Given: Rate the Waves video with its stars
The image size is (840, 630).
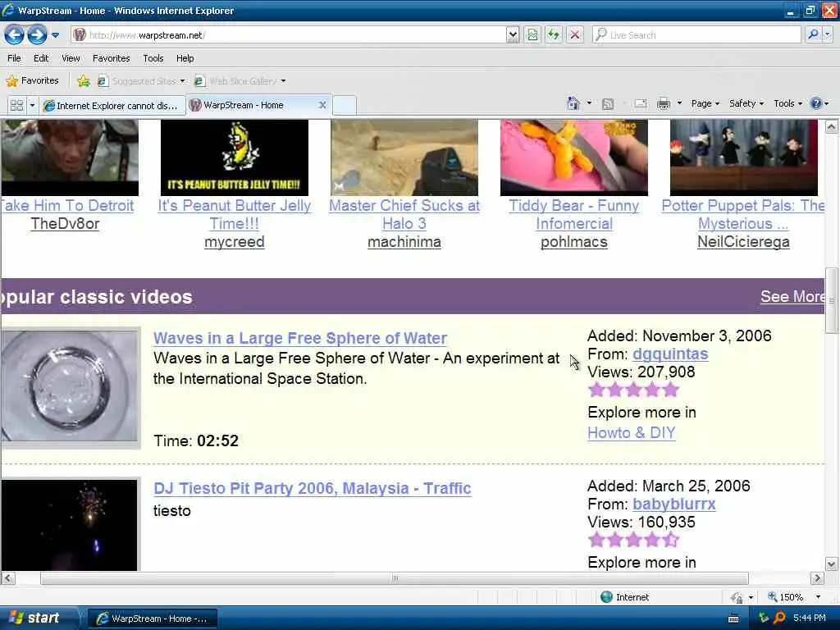Looking at the screenshot, I should (633, 390).
